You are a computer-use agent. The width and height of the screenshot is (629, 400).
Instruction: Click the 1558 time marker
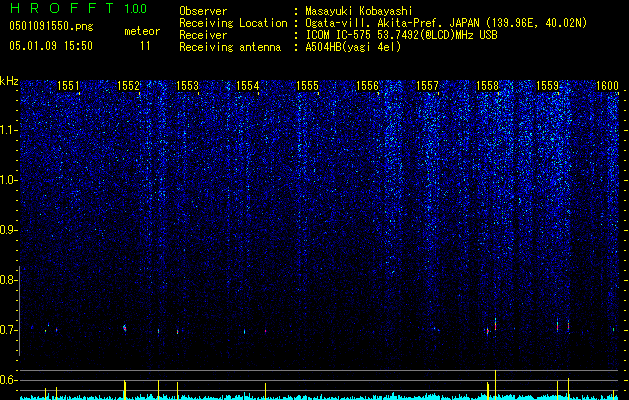[487, 85]
